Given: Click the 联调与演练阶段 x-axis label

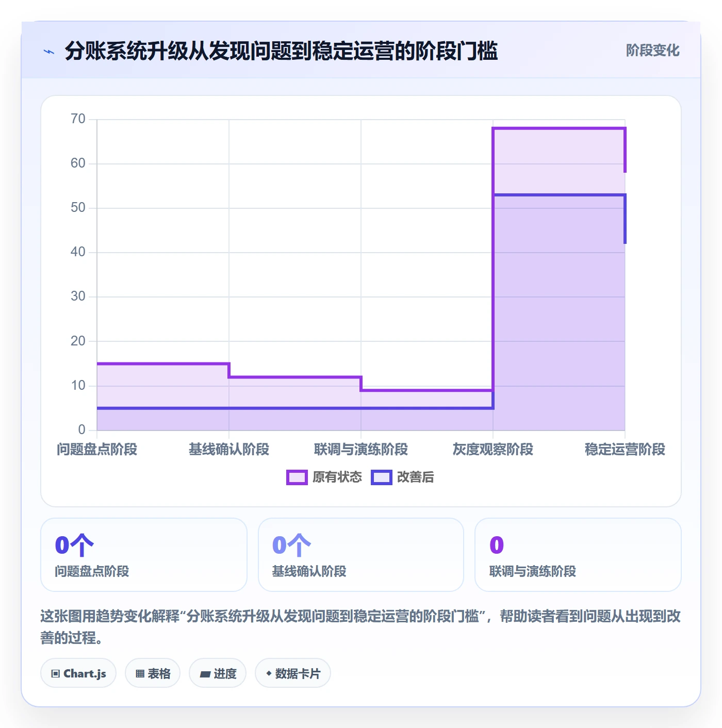Looking at the screenshot, I should pyautogui.click(x=361, y=449).
